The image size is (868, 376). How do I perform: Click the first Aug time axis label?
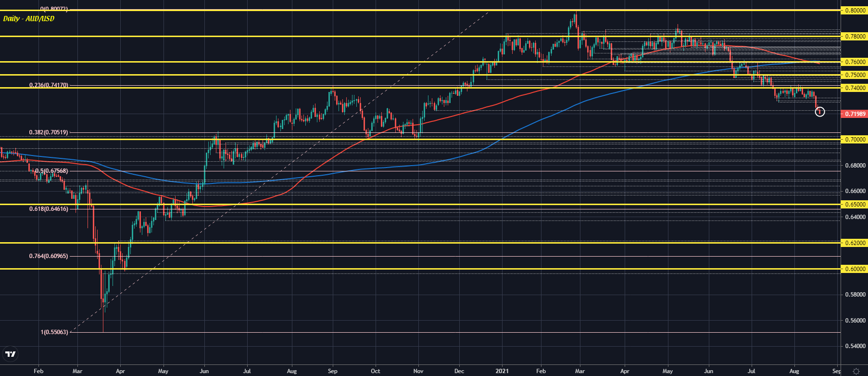tap(291, 371)
